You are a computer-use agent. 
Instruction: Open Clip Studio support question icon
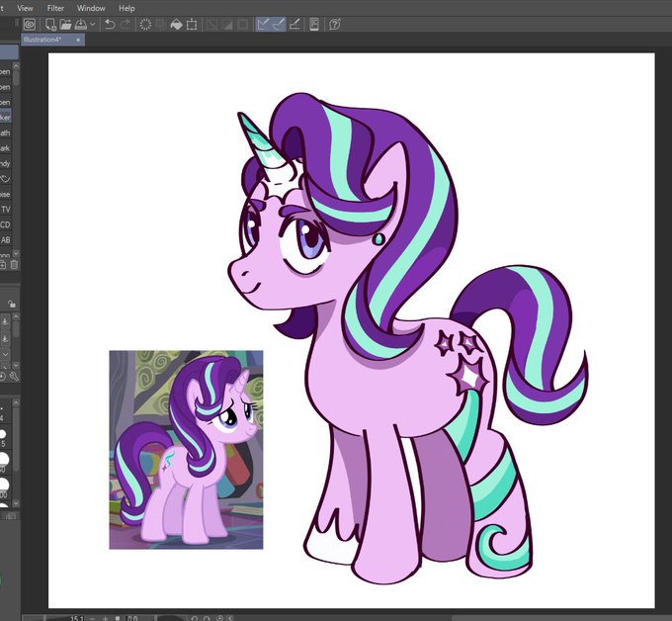(335, 24)
